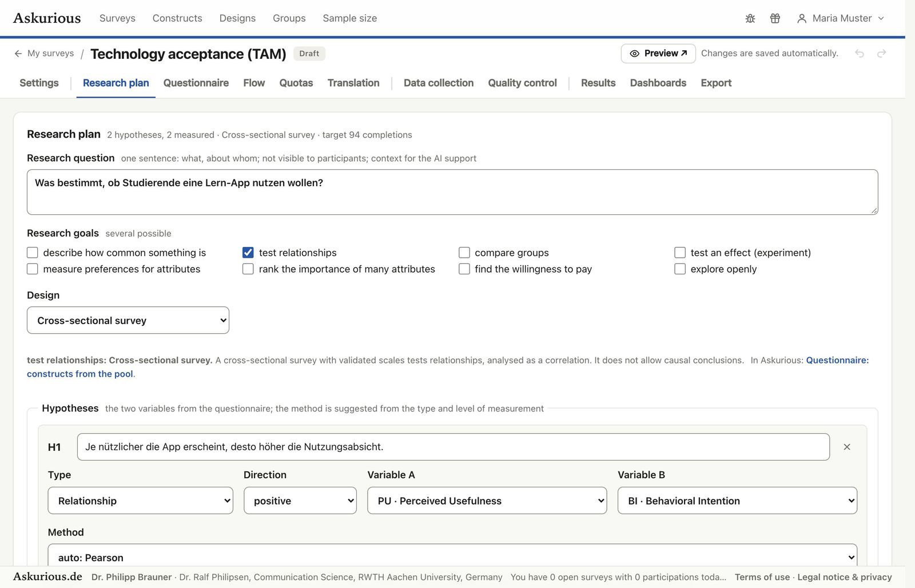Uncheck 'test relationships' goal
This screenshot has height=588, width=915.
(248, 253)
